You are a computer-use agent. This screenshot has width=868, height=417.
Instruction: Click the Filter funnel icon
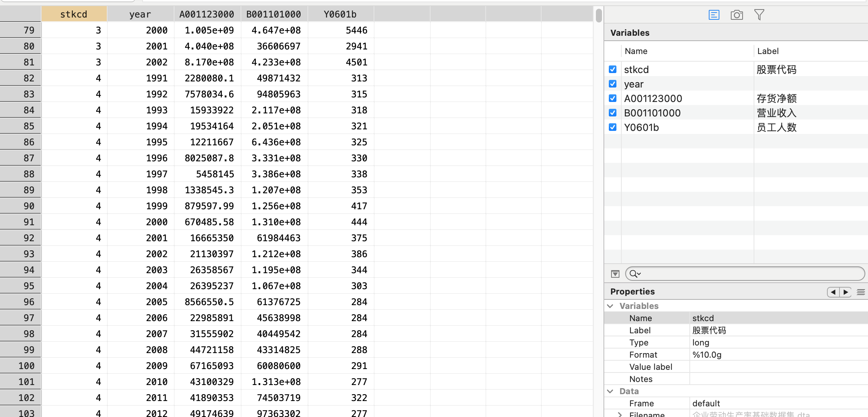(x=759, y=15)
